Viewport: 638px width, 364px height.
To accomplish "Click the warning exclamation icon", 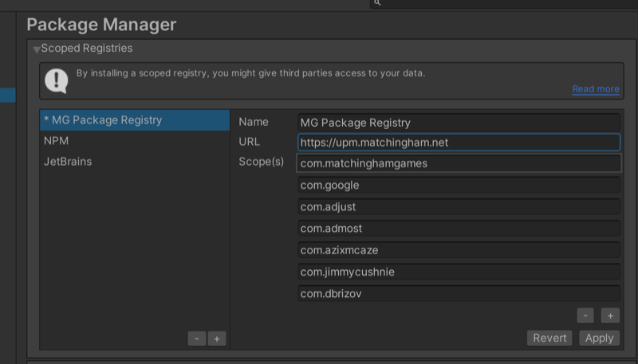I will click(x=56, y=80).
